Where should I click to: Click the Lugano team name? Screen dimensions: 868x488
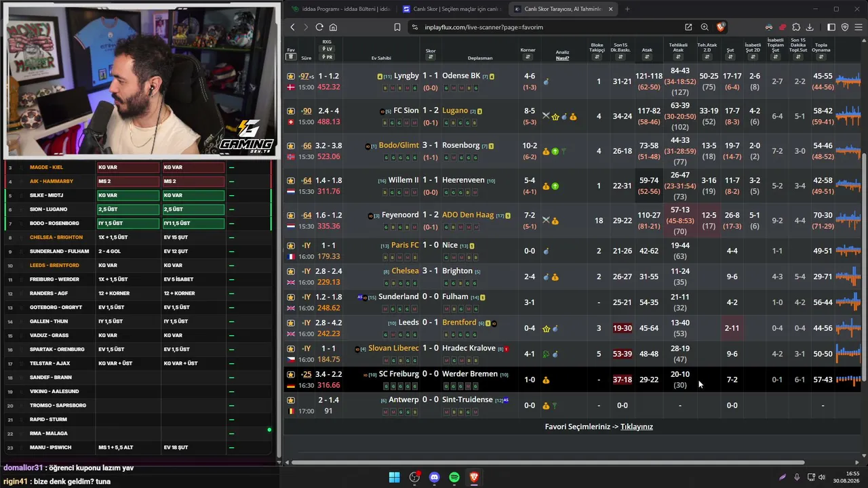coord(455,110)
